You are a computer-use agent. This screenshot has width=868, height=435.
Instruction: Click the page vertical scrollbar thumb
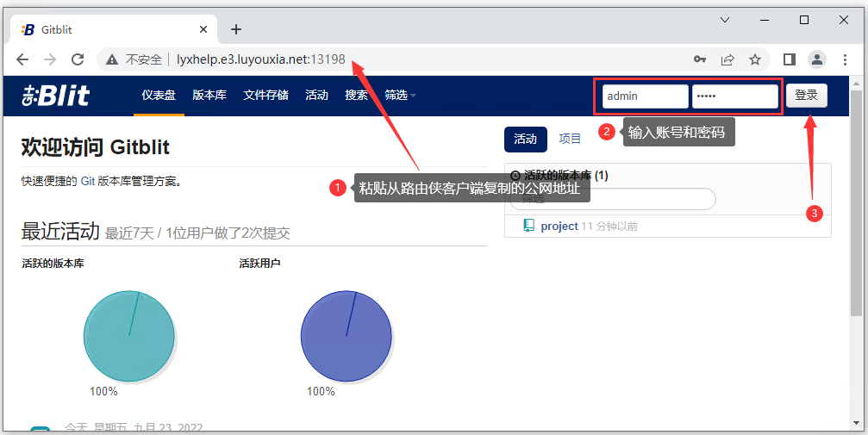pyautogui.click(x=856, y=205)
